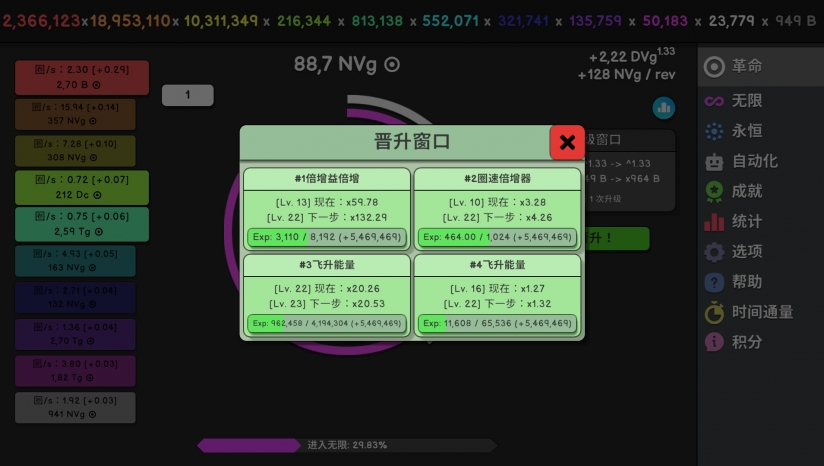This screenshot has width=824, height=466.
Task: Click the blue chart button near the circle
Action: point(664,108)
